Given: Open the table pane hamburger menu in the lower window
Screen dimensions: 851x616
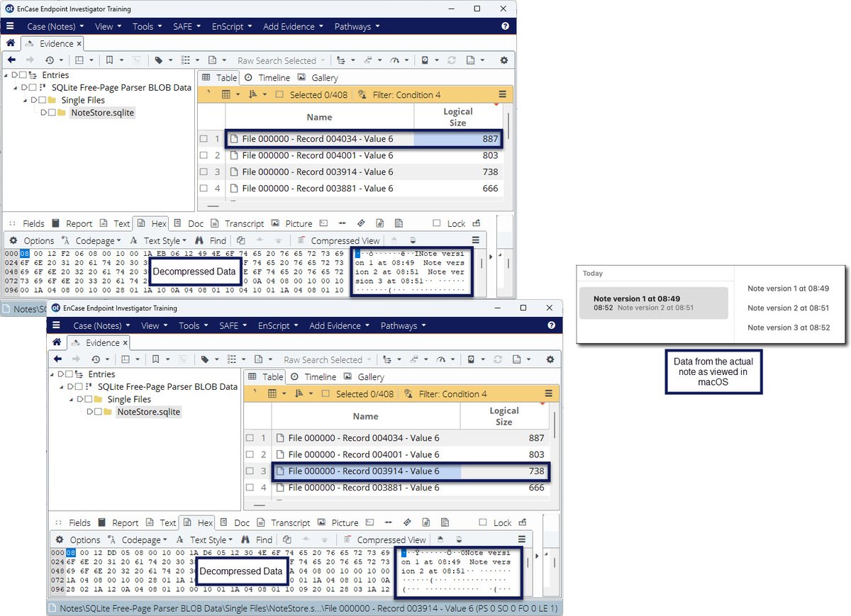Looking at the screenshot, I should point(548,394).
